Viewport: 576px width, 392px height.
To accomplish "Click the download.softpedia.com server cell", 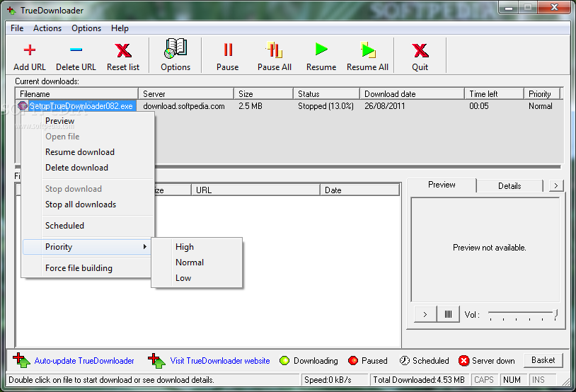I will 184,106.
